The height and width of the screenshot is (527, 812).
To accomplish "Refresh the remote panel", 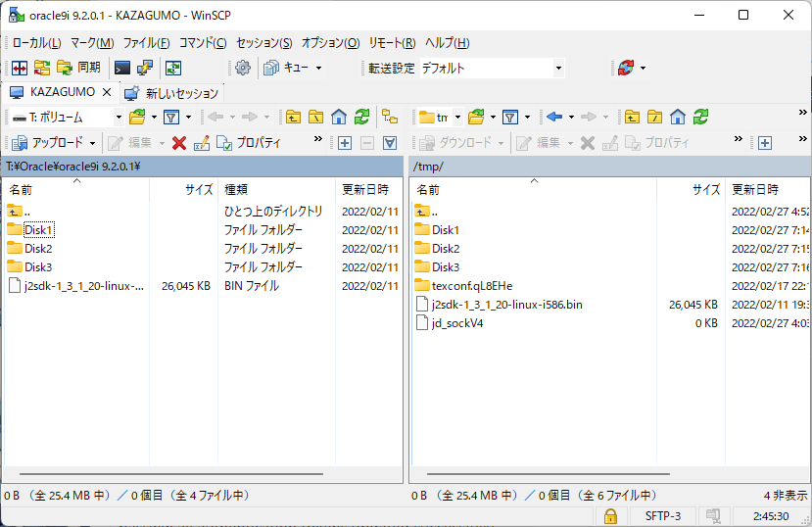I will click(700, 117).
